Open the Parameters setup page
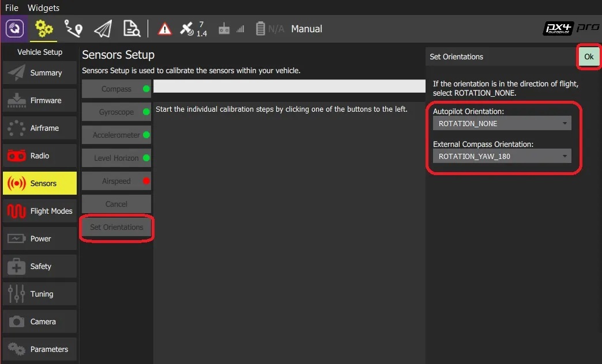The width and height of the screenshot is (602, 364). (40, 348)
